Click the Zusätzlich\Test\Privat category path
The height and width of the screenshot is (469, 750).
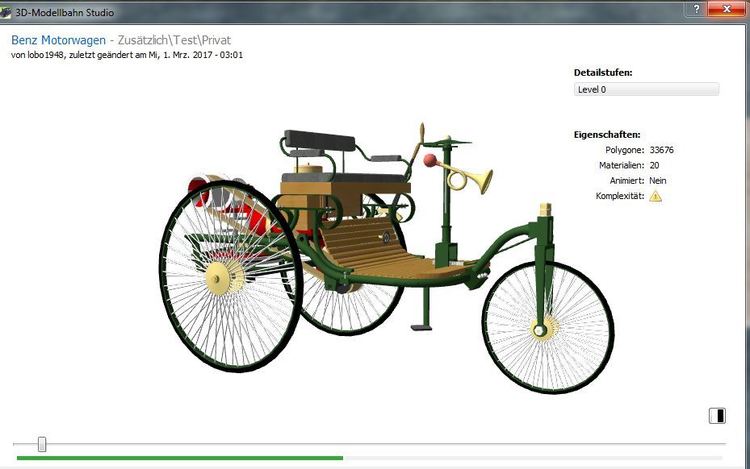click(x=174, y=40)
